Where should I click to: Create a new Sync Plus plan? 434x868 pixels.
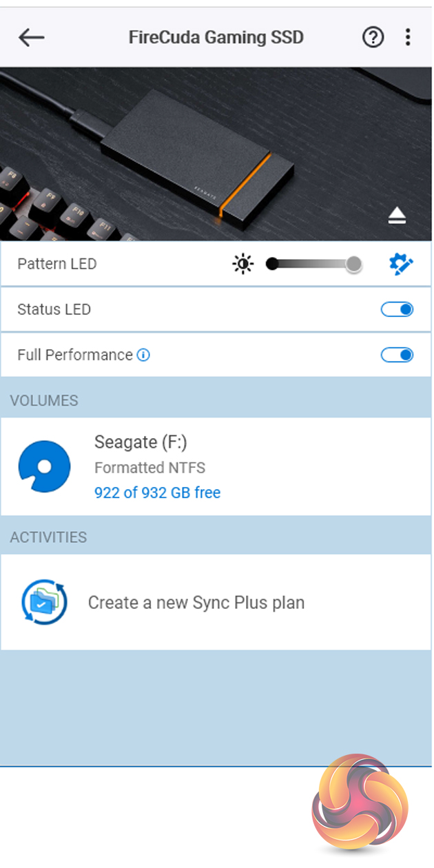point(196,603)
